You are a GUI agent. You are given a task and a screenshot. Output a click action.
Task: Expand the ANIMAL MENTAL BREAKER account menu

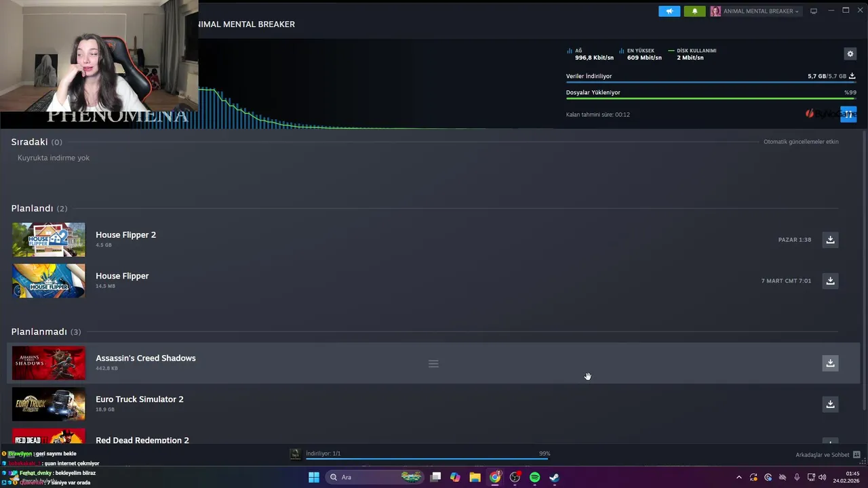point(760,11)
